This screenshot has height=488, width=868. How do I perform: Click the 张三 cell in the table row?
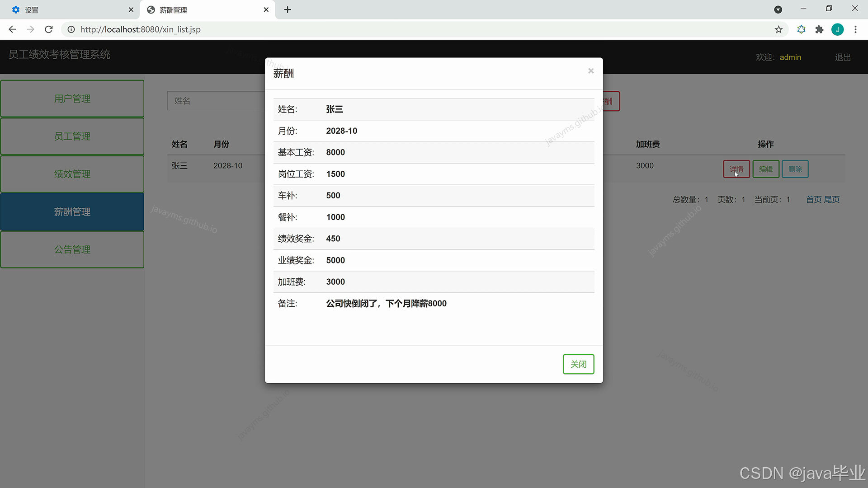coord(179,166)
